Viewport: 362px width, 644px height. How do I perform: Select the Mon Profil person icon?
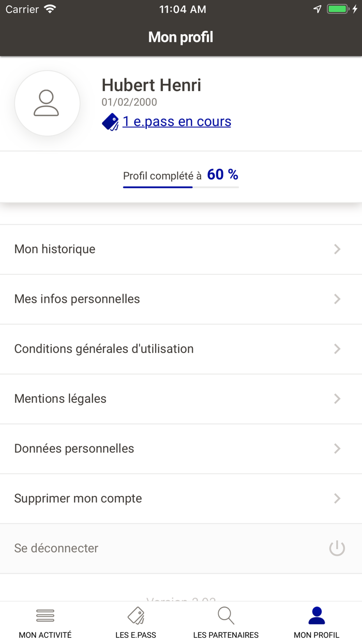pos(316,615)
